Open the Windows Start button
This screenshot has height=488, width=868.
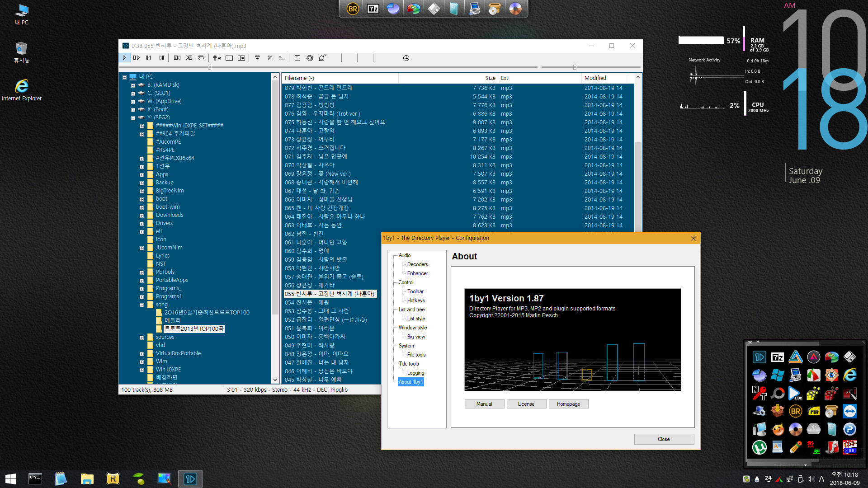[10, 479]
